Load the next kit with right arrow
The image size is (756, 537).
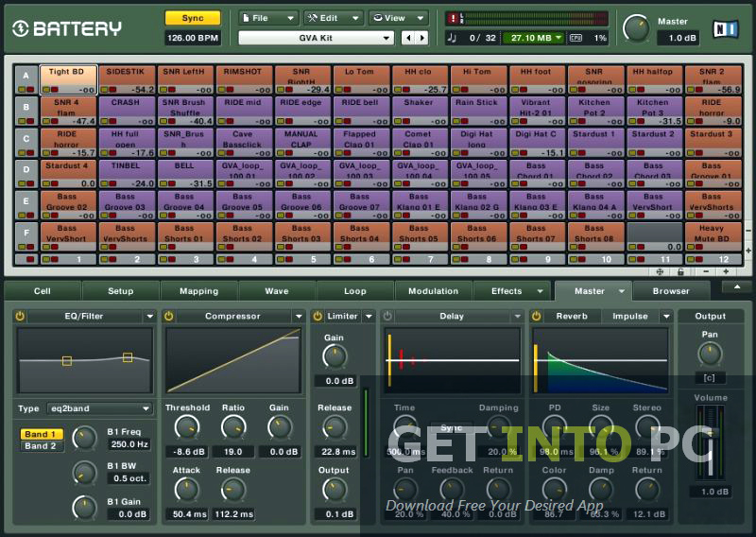point(421,38)
